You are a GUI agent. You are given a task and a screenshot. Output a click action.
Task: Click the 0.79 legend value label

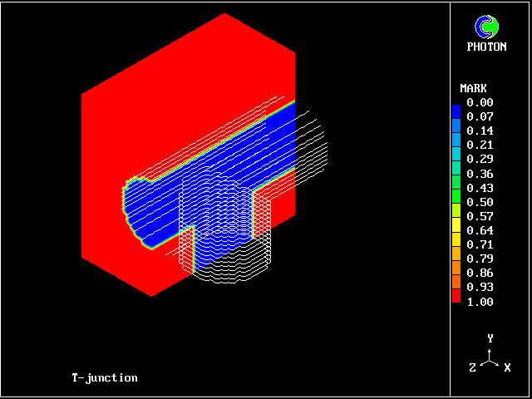(x=480, y=259)
